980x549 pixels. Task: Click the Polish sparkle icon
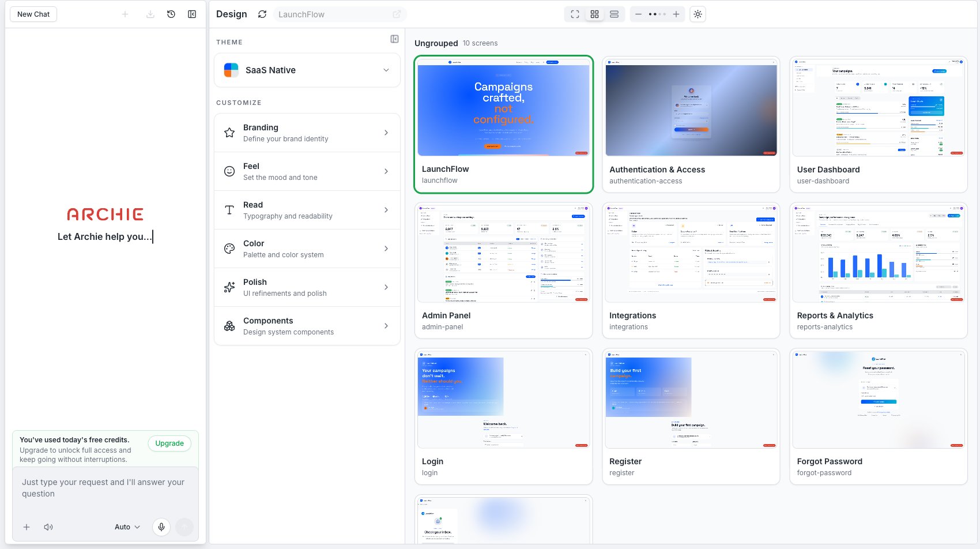[x=229, y=287]
